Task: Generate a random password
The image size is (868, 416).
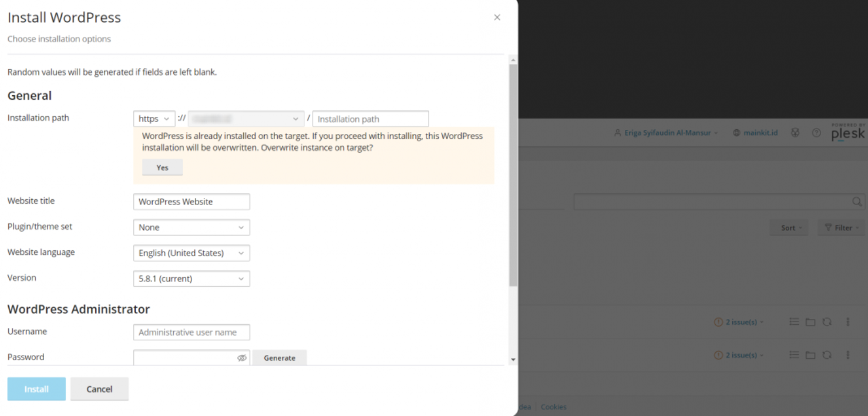Action: tap(280, 358)
